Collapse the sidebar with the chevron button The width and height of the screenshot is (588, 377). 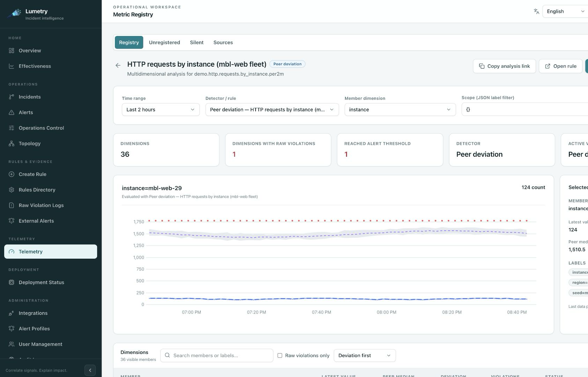pos(90,370)
